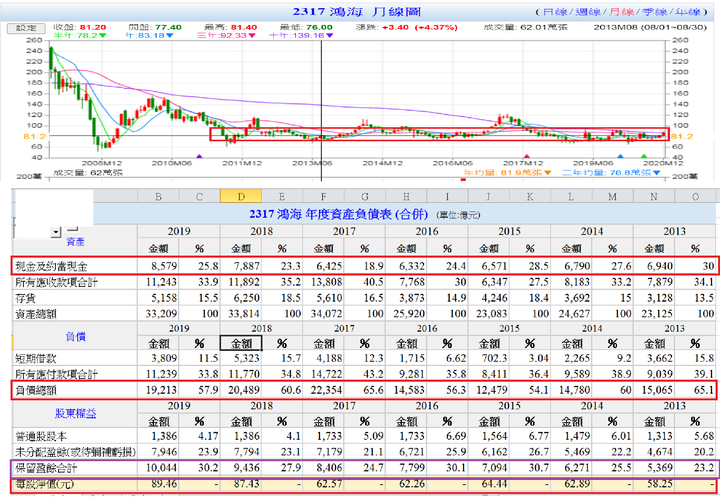Select column F header

coord(323,196)
